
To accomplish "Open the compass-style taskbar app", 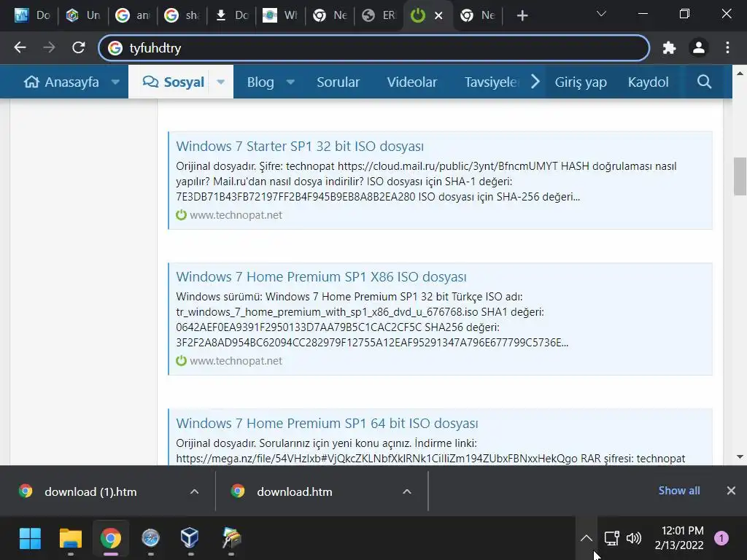I will click(x=150, y=539).
